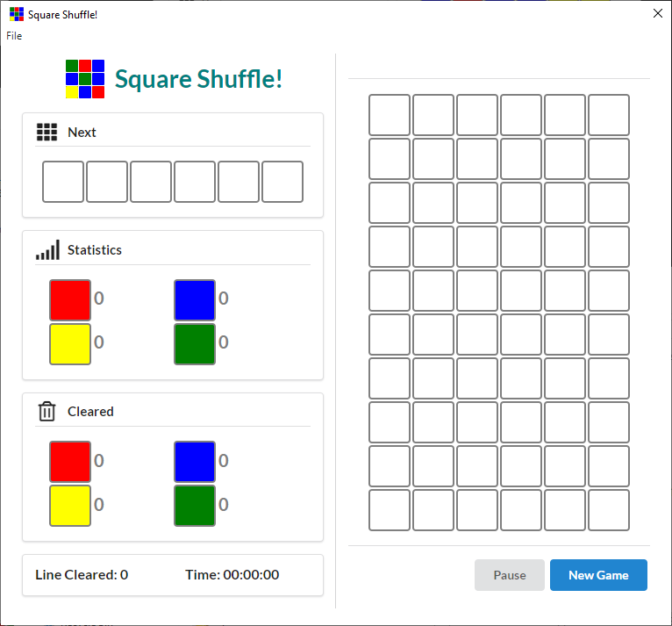Click the green square in Statistics

195,343
